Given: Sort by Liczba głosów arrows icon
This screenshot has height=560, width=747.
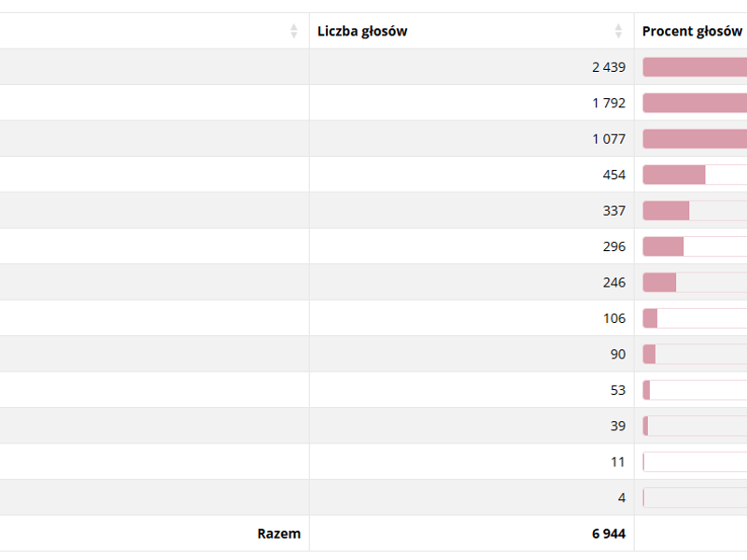Looking at the screenshot, I should click(618, 31).
